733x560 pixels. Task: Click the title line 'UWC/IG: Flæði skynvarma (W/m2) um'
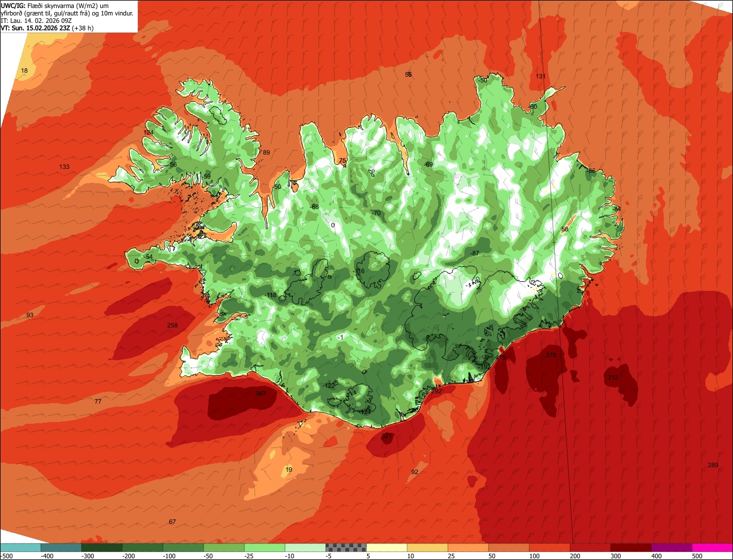point(55,5)
